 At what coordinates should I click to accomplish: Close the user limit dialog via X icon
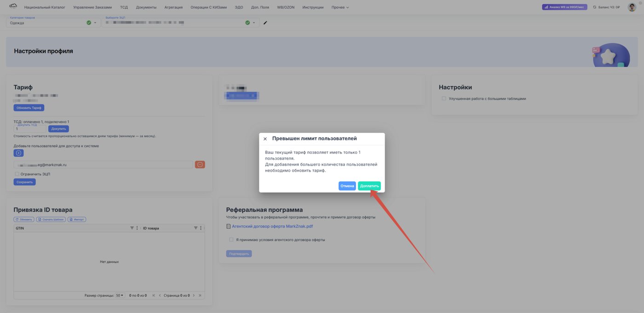(x=265, y=139)
